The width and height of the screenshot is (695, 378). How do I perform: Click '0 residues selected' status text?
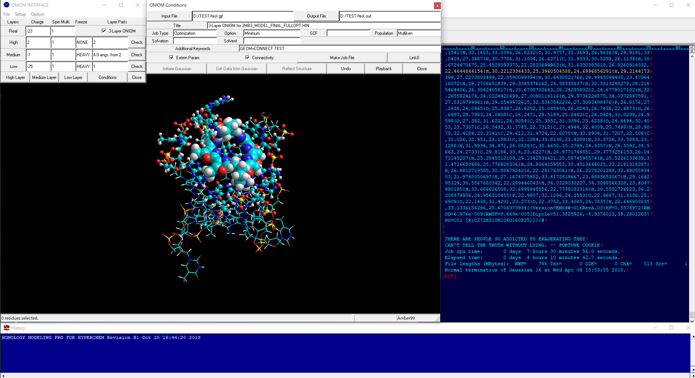coord(20,318)
